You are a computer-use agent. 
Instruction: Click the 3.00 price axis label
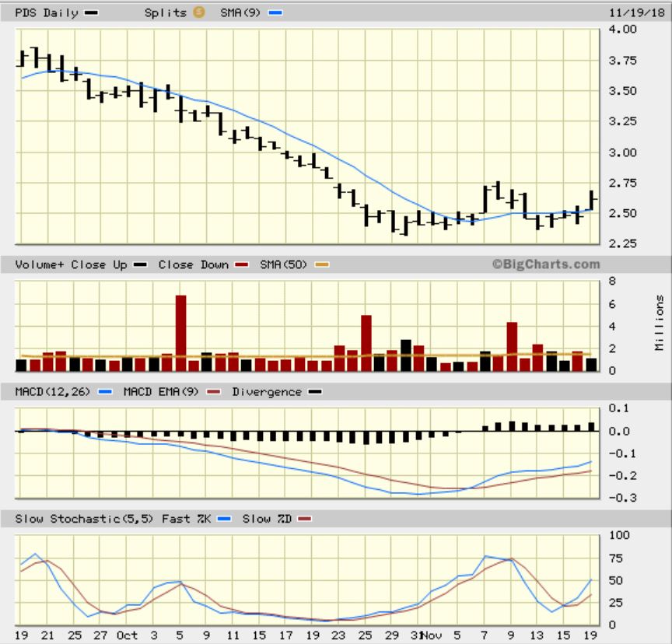pyautogui.click(x=622, y=152)
